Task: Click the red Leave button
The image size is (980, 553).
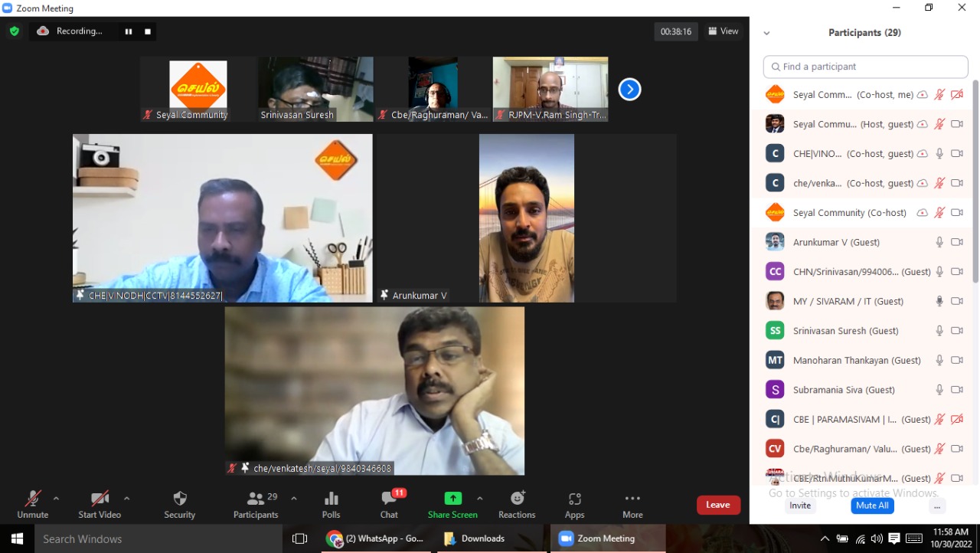Action: 718,505
